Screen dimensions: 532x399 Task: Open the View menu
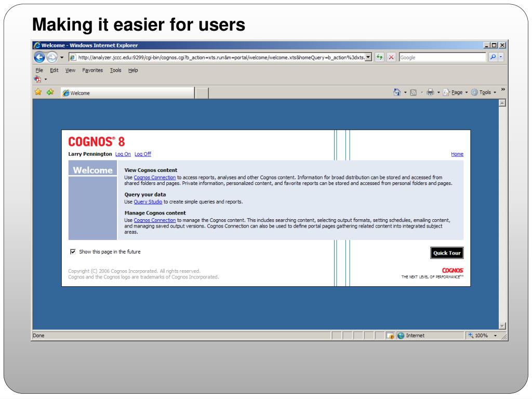point(70,70)
